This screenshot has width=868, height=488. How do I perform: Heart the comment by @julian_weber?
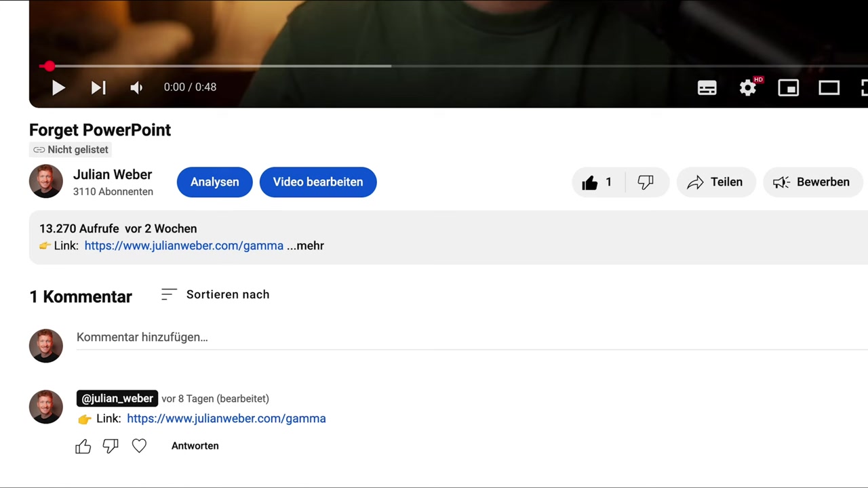coord(139,446)
